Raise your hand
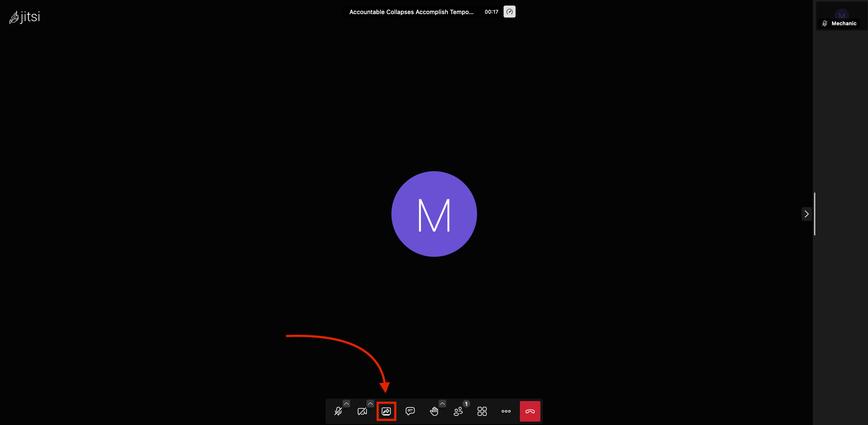The width and height of the screenshot is (868, 425). (x=434, y=411)
